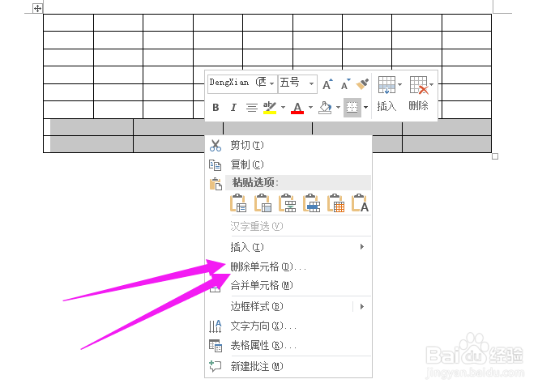
Task: Increase font size with grow font icon
Action: [x=327, y=84]
